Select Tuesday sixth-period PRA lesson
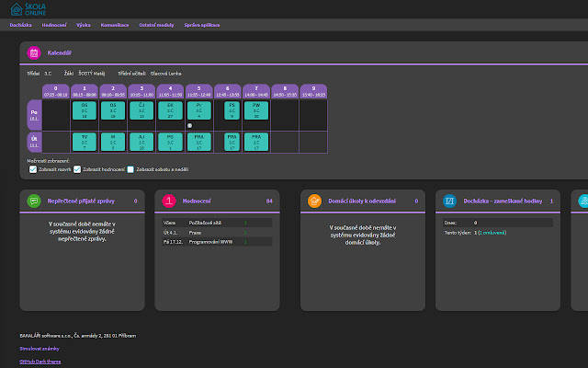The height and width of the screenshot is (368, 588). [232, 142]
